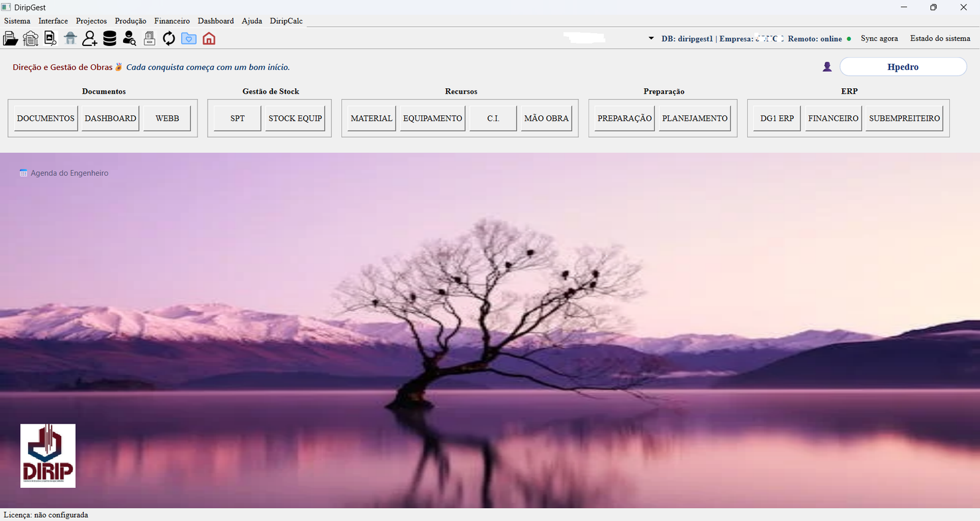Image resolution: width=980 pixels, height=521 pixels.
Task: Click the purple user profile icon
Action: [827, 67]
